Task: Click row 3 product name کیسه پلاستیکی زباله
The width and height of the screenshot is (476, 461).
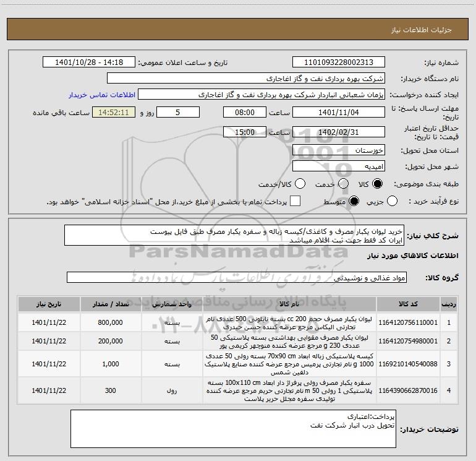Action: coord(289,364)
